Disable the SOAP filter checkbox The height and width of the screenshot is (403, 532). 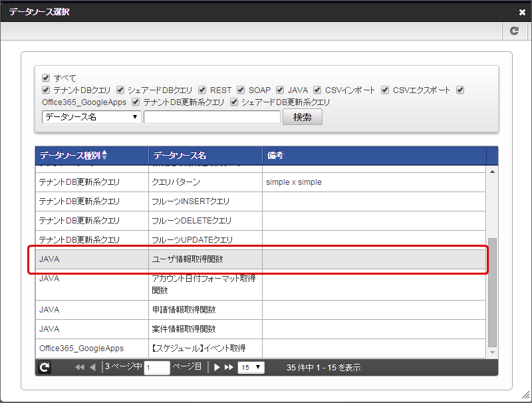[x=241, y=90]
